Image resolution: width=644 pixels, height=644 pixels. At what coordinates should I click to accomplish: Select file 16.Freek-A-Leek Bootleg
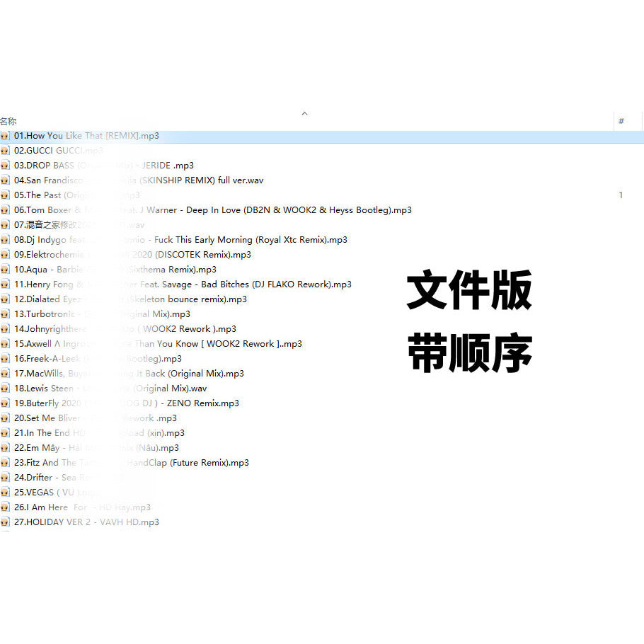point(98,359)
